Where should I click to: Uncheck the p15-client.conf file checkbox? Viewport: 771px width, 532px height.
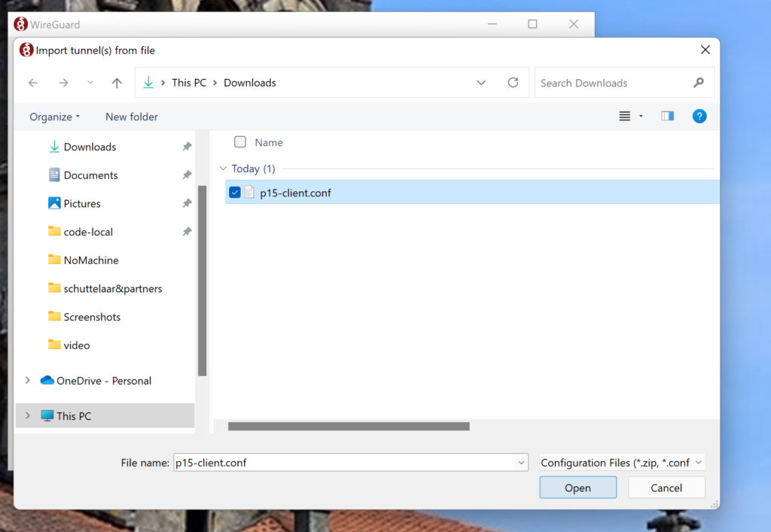[235, 193]
